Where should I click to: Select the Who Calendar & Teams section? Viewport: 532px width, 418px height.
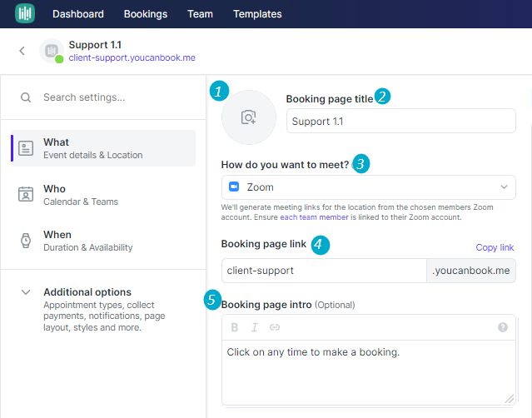click(x=103, y=195)
